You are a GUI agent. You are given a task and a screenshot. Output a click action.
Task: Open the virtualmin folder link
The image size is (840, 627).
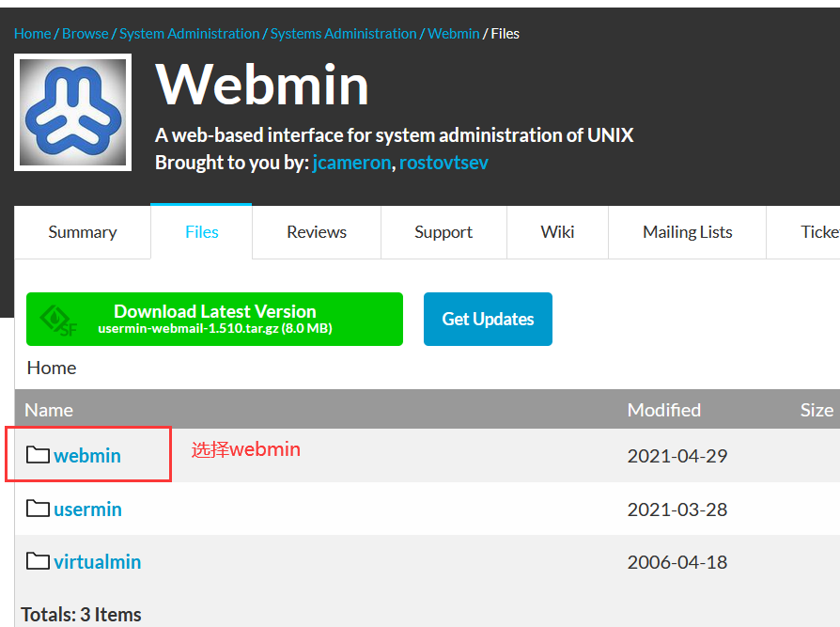coord(98,562)
